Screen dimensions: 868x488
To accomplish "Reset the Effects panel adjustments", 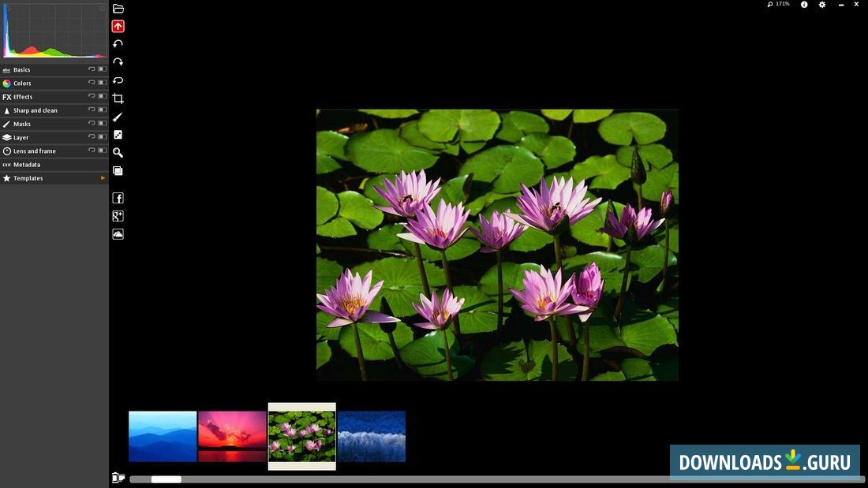I will 92,96.
